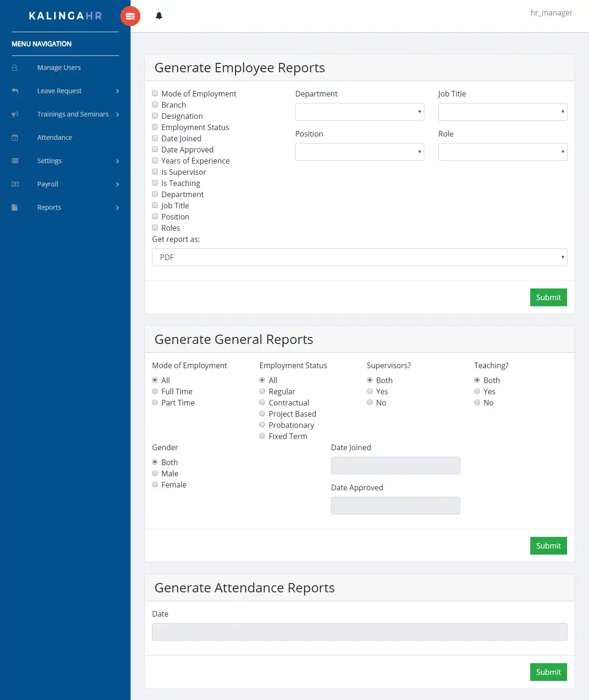Check Is Supervisor checkbox
589x700 pixels.
click(x=155, y=172)
